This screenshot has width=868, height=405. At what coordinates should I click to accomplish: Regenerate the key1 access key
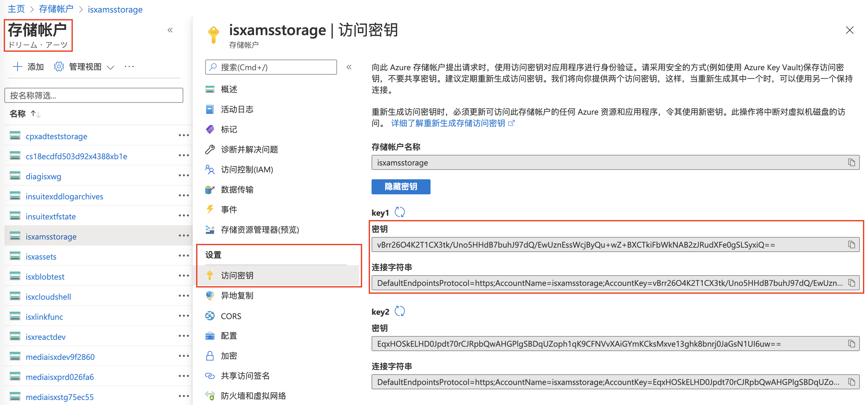click(x=401, y=212)
